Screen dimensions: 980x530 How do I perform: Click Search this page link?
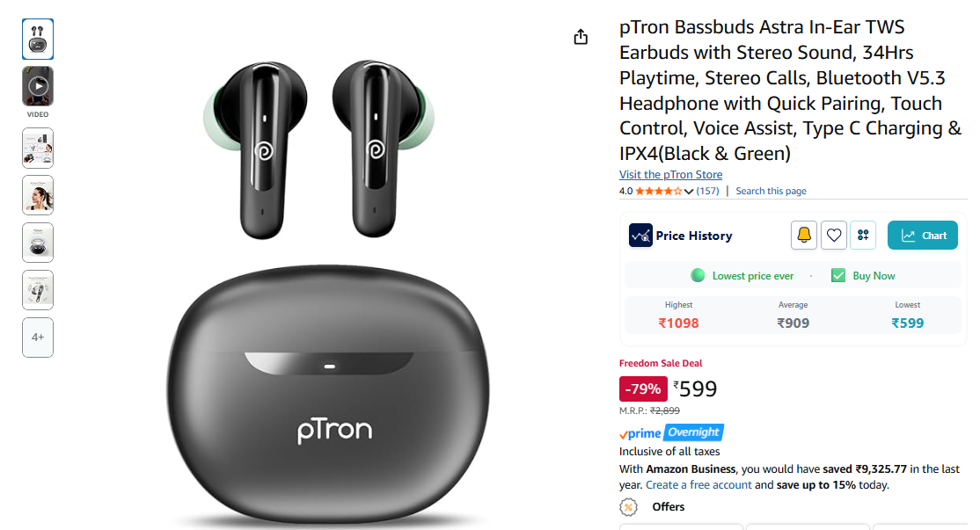pyautogui.click(x=771, y=191)
